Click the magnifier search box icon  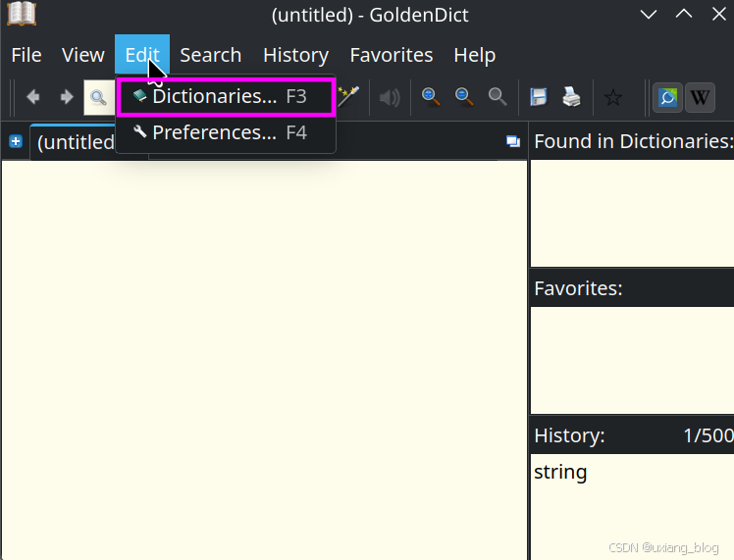coord(98,98)
